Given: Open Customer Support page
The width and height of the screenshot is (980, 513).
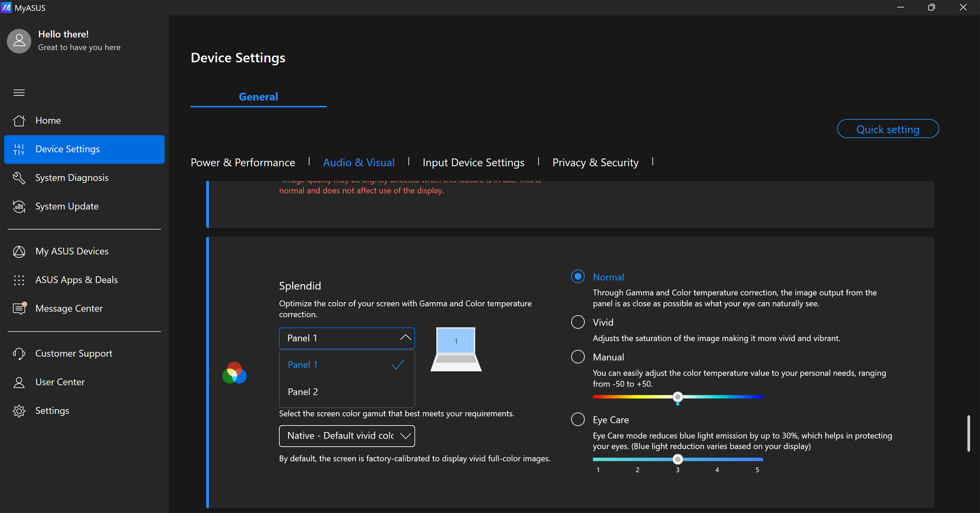Looking at the screenshot, I should coord(84,353).
